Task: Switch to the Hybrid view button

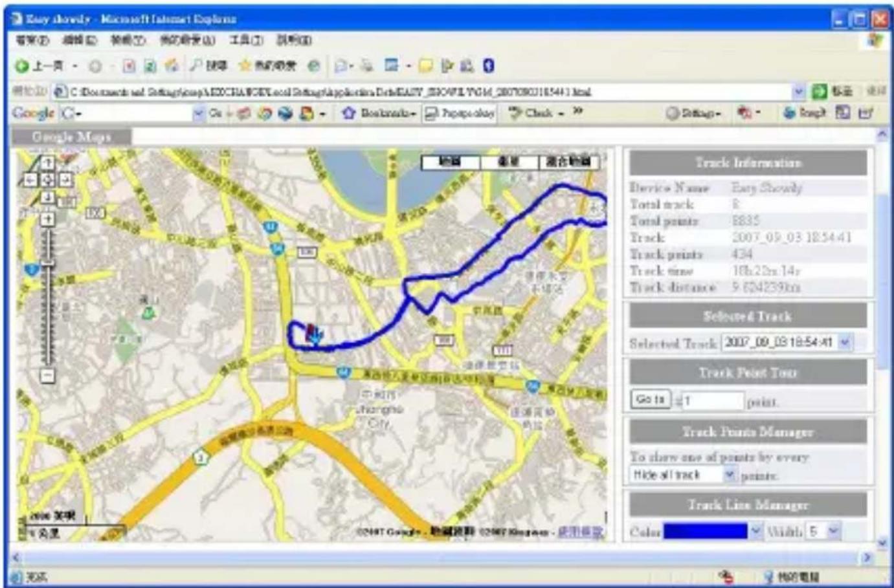Action: pos(569,162)
